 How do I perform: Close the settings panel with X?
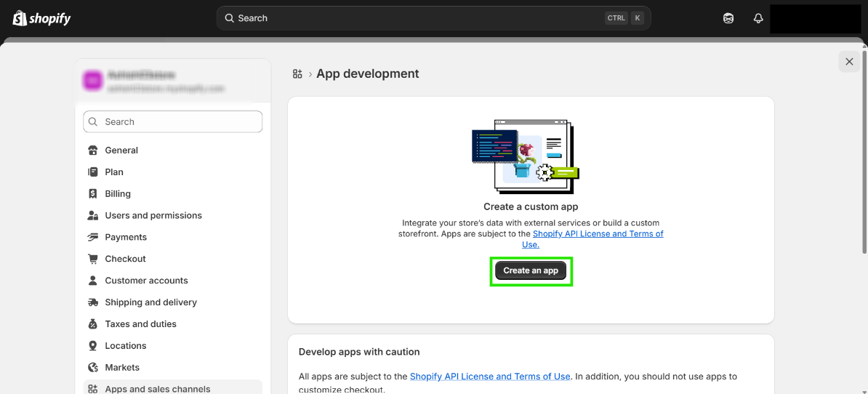849,62
